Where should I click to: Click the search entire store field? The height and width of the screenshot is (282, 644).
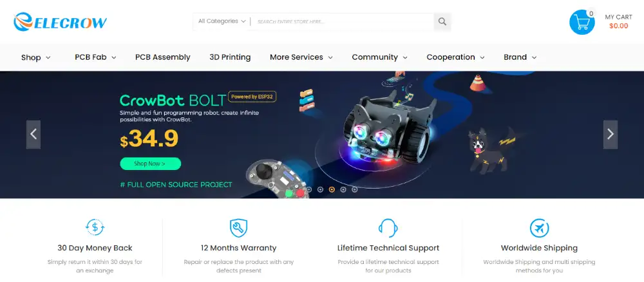(343, 22)
